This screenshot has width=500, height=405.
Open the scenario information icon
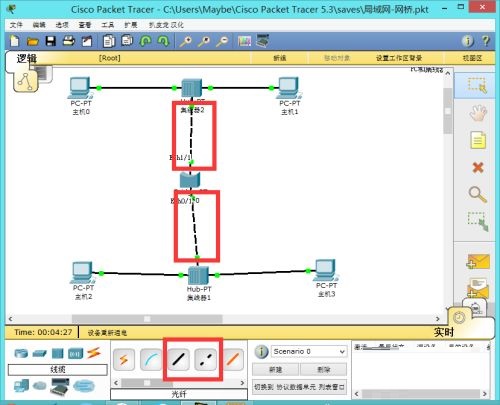pyautogui.click(x=261, y=352)
